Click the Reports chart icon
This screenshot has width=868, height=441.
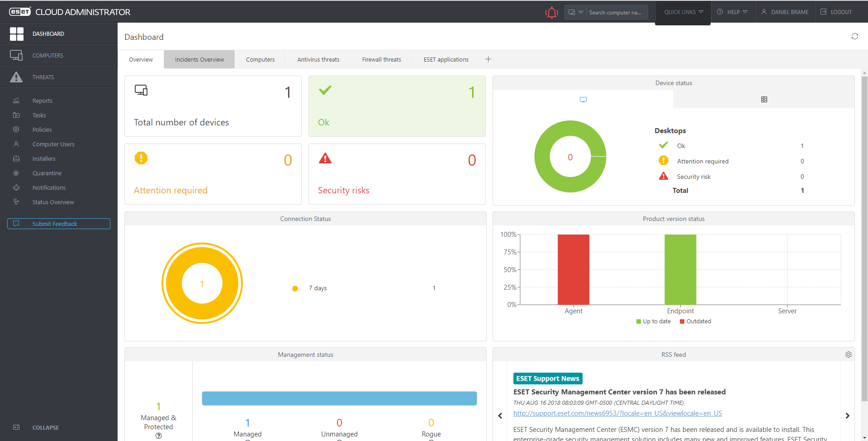coord(16,101)
